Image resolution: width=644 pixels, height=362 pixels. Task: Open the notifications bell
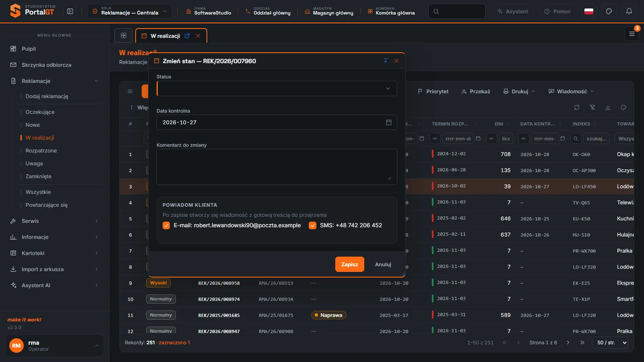click(x=629, y=11)
